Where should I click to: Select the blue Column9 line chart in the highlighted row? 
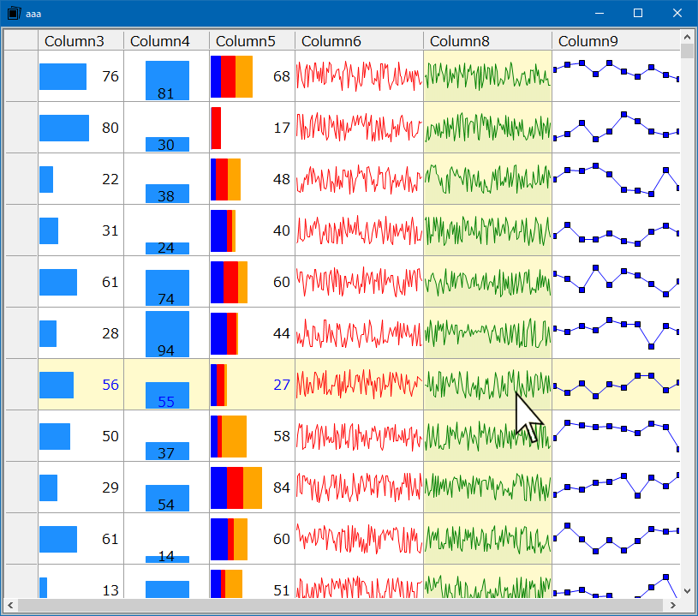pyautogui.click(x=616, y=385)
